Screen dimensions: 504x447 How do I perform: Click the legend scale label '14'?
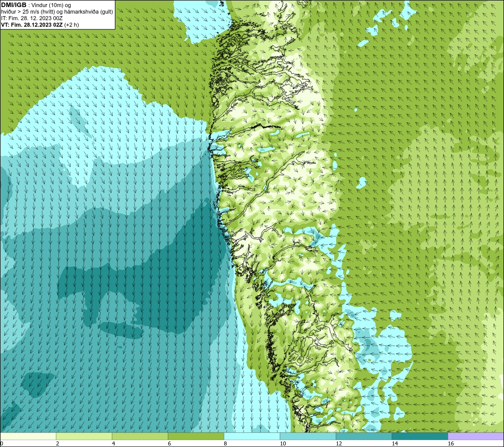click(x=395, y=443)
